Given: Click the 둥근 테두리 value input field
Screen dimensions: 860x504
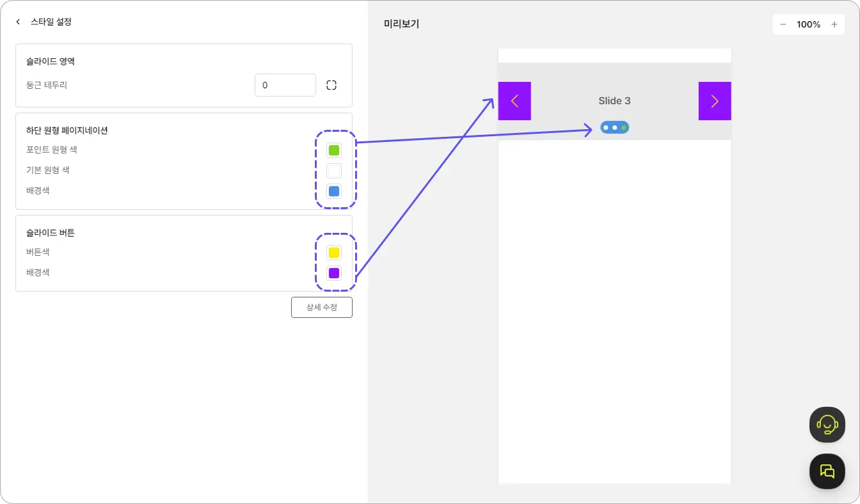Looking at the screenshot, I should click(x=285, y=85).
